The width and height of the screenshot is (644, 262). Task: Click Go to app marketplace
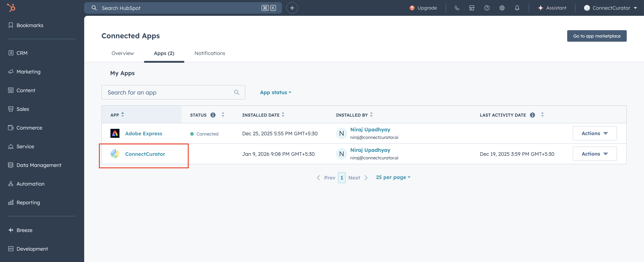point(597,36)
